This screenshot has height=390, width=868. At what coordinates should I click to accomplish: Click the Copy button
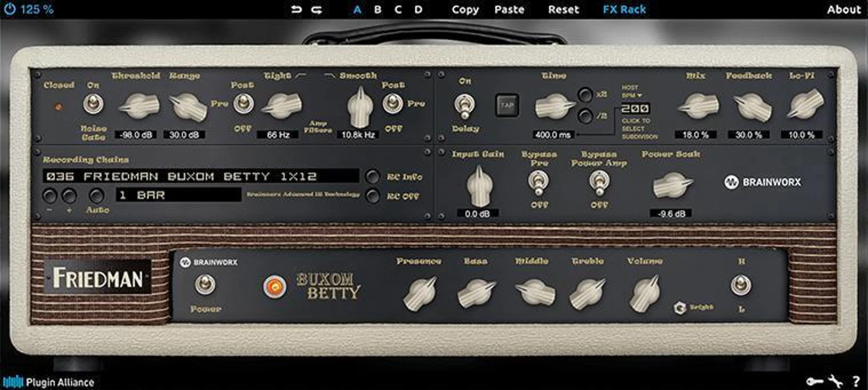465,10
